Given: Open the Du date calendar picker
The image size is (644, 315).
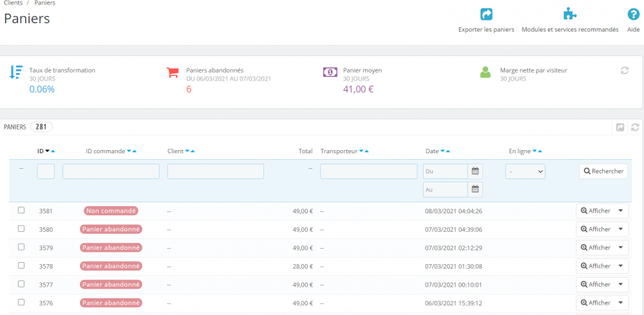Looking at the screenshot, I should [x=475, y=171].
